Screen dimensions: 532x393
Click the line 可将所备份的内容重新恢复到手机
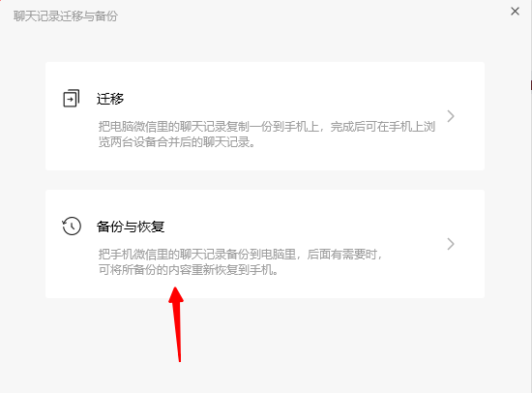(189, 270)
